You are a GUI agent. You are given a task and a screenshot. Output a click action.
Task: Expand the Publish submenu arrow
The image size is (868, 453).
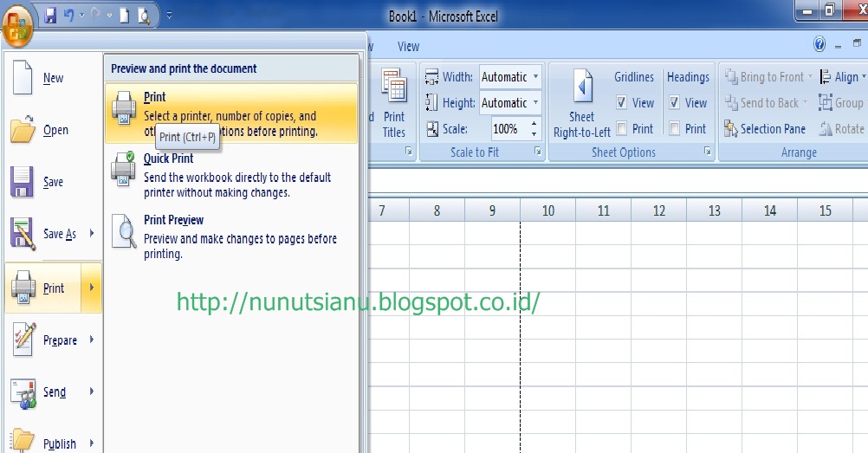92,443
